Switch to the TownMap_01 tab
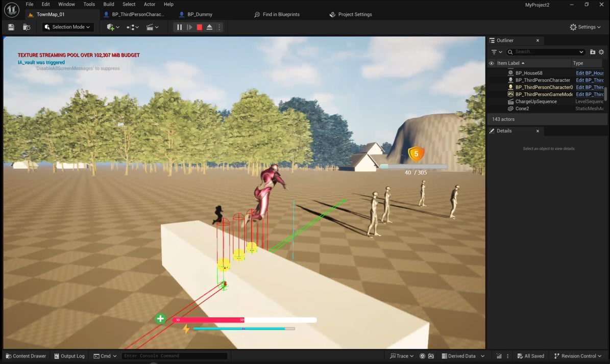 click(x=51, y=14)
